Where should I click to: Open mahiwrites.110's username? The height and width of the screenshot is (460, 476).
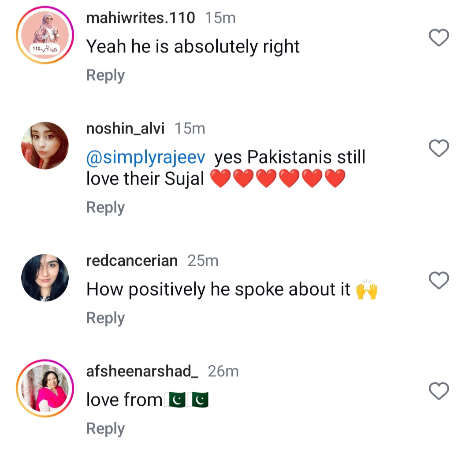[x=141, y=18]
